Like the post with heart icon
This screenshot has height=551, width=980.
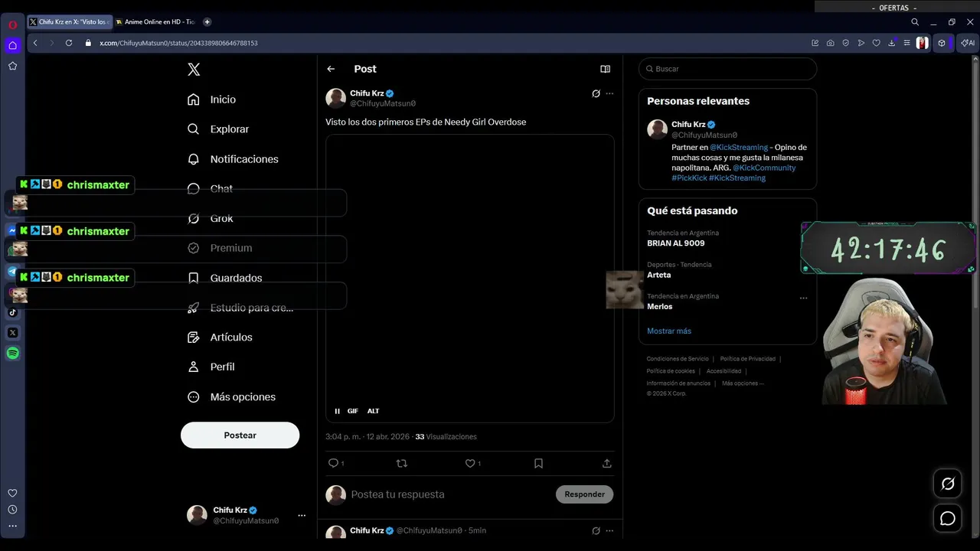(470, 464)
